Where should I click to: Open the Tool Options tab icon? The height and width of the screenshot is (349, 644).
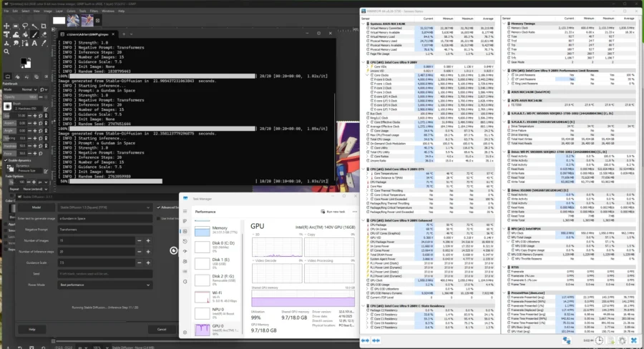pos(7,77)
